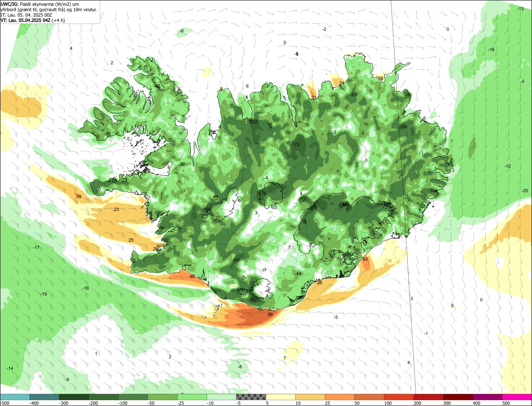Click the legend swatch between 300 and 400
Screen dimensions: 532x406
(458, 397)
